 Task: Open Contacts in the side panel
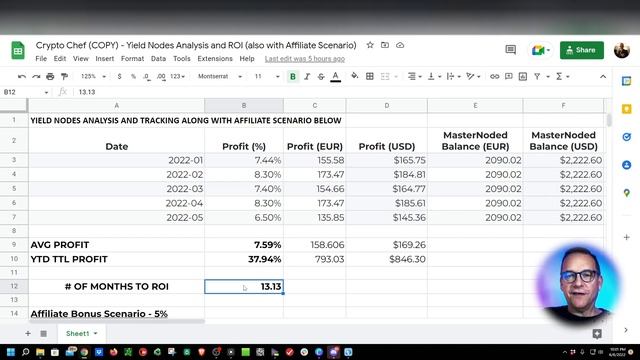[627, 165]
